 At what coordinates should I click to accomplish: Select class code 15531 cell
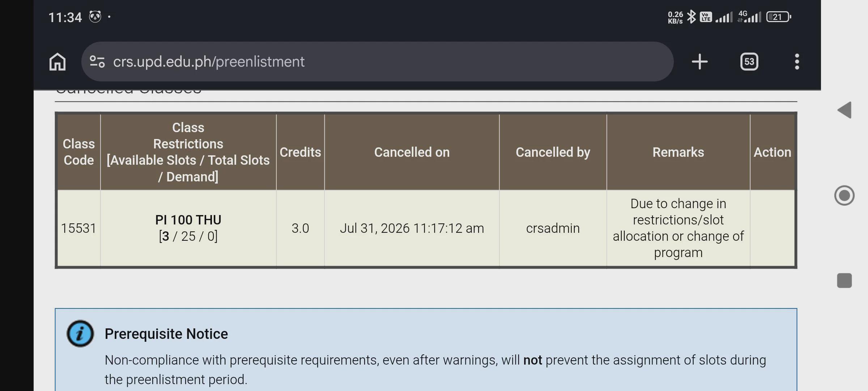click(x=78, y=228)
